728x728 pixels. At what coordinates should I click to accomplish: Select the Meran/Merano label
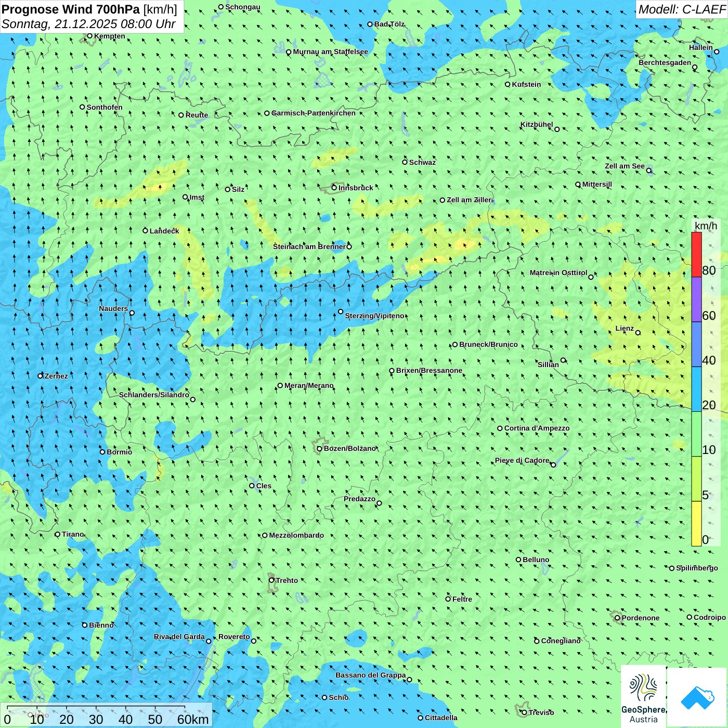[309, 385]
